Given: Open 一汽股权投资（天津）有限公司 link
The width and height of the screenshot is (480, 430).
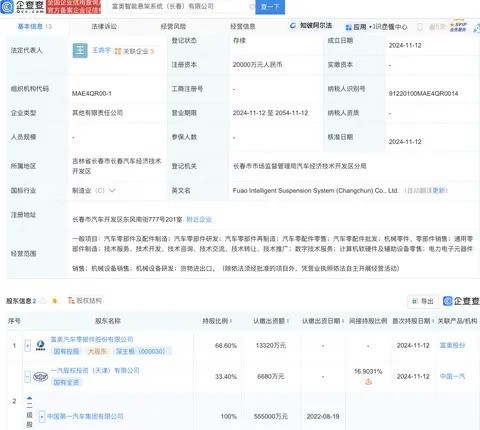Looking at the screenshot, I should coord(95,370).
